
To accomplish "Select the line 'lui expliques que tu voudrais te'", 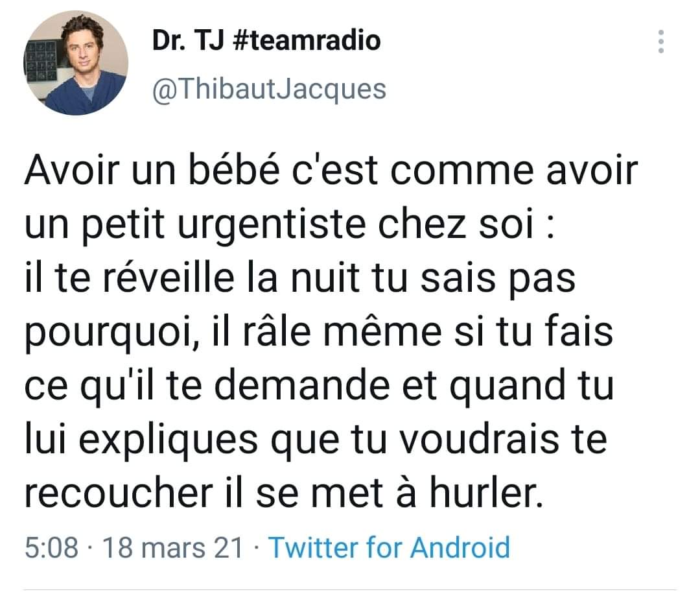I will pos(316,440).
